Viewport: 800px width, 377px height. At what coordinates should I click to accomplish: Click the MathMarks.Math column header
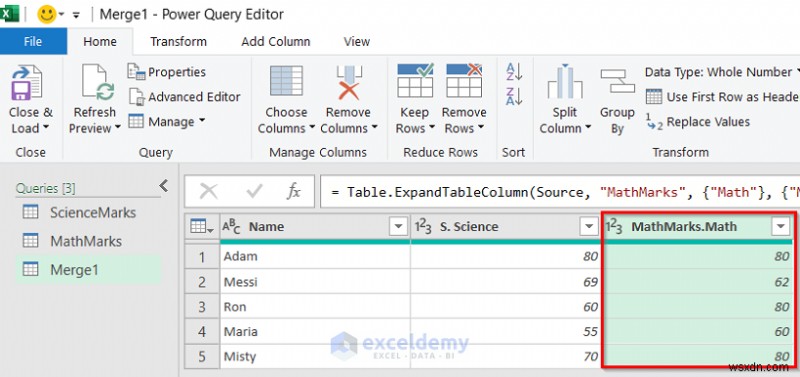coord(698,227)
